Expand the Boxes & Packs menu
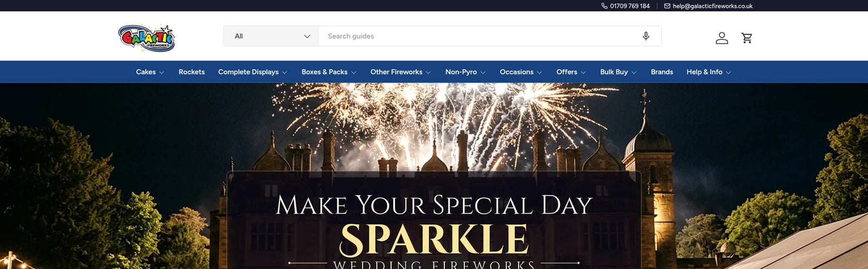The width and height of the screenshot is (868, 269). (x=329, y=72)
